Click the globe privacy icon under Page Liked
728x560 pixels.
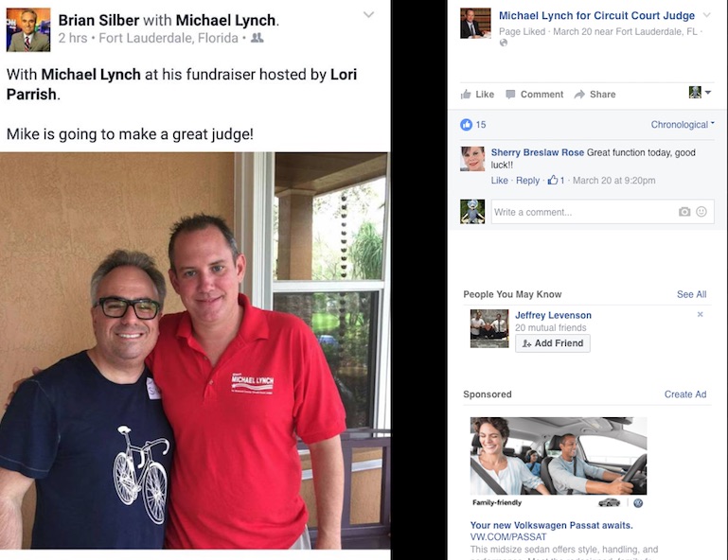[504, 43]
